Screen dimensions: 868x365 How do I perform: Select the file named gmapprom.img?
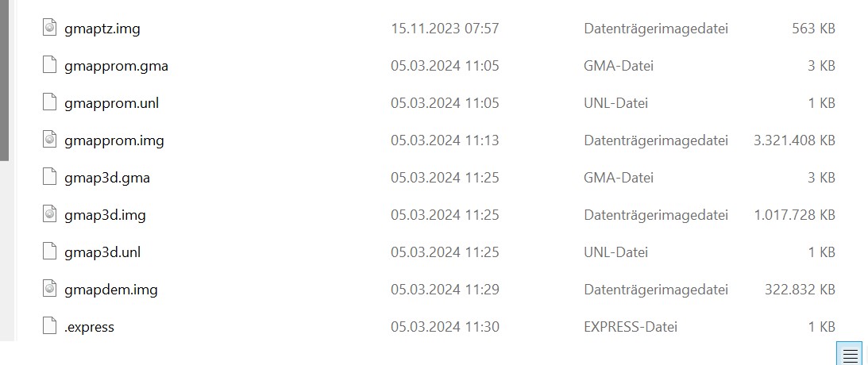[114, 140]
